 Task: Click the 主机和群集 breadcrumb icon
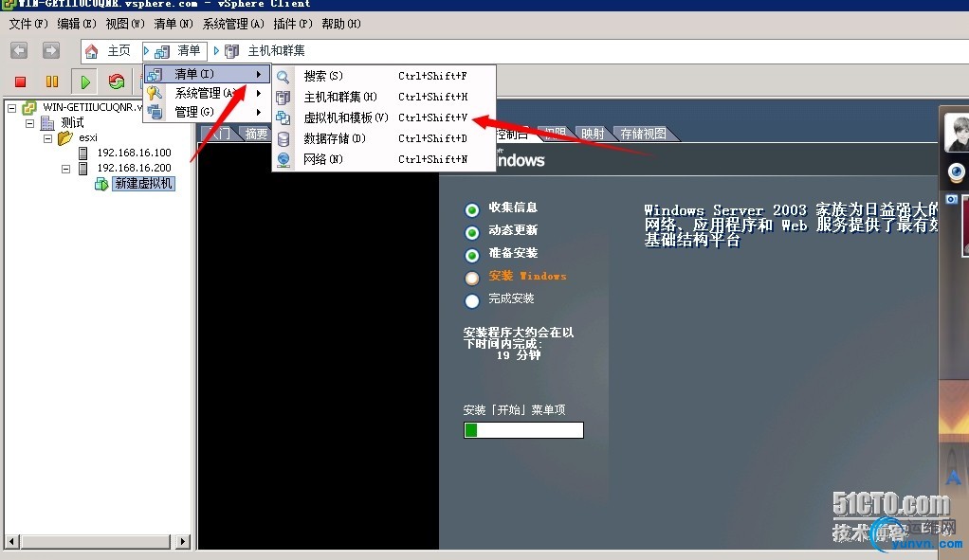click(x=231, y=51)
